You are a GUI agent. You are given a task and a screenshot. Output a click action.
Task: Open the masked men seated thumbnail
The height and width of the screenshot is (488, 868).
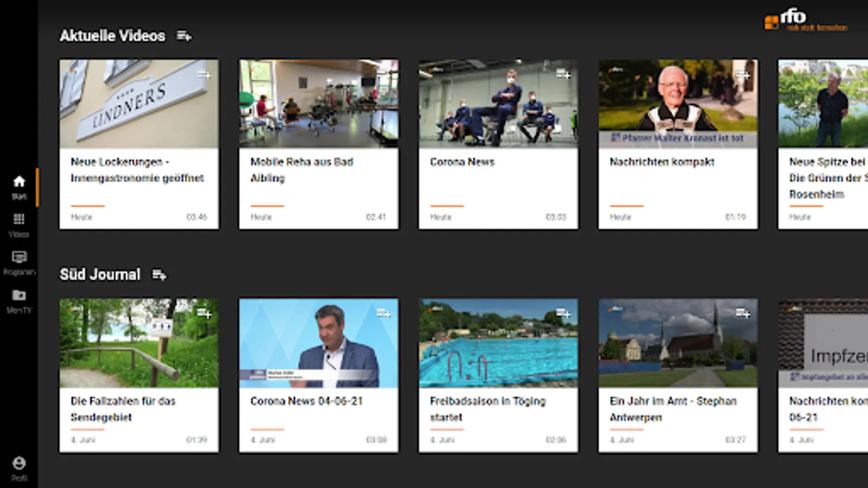pyautogui.click(x=499, y=104)
